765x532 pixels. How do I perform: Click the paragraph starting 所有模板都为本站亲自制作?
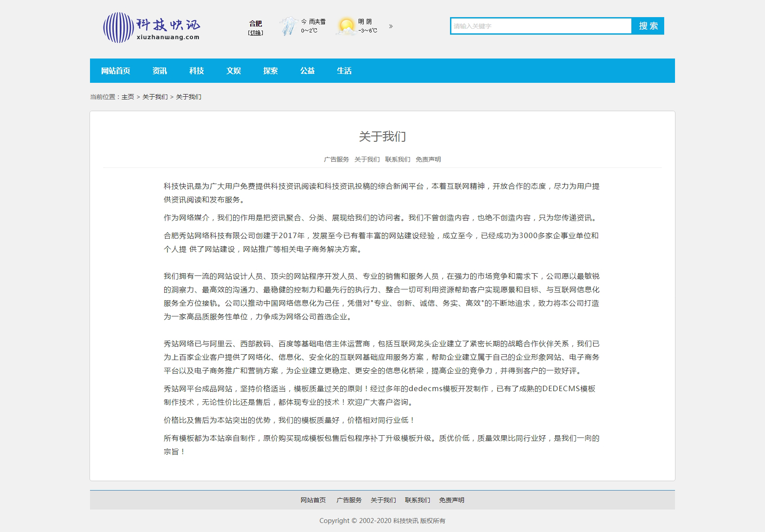click(382, 445)
